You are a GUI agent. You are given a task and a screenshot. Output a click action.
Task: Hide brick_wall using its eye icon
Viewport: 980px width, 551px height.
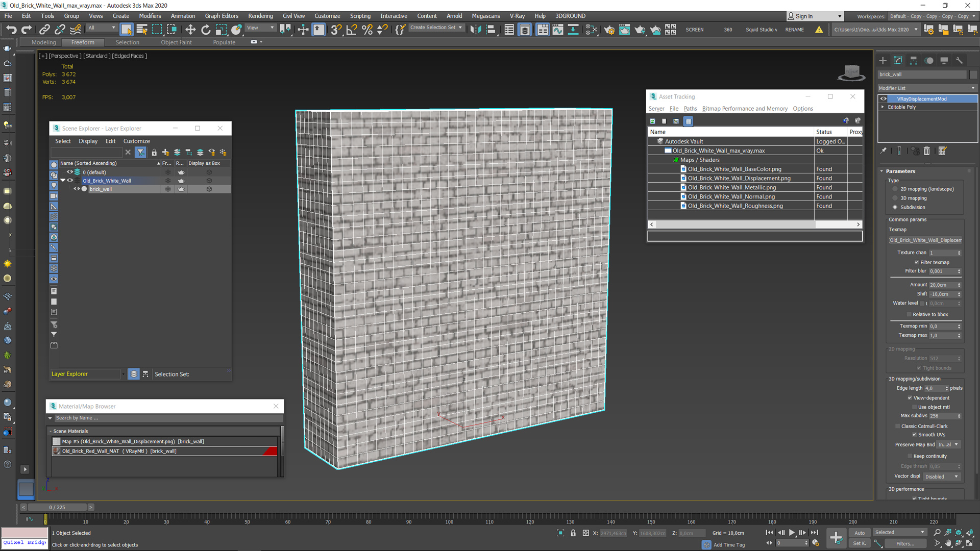click(x=77, y=189)
